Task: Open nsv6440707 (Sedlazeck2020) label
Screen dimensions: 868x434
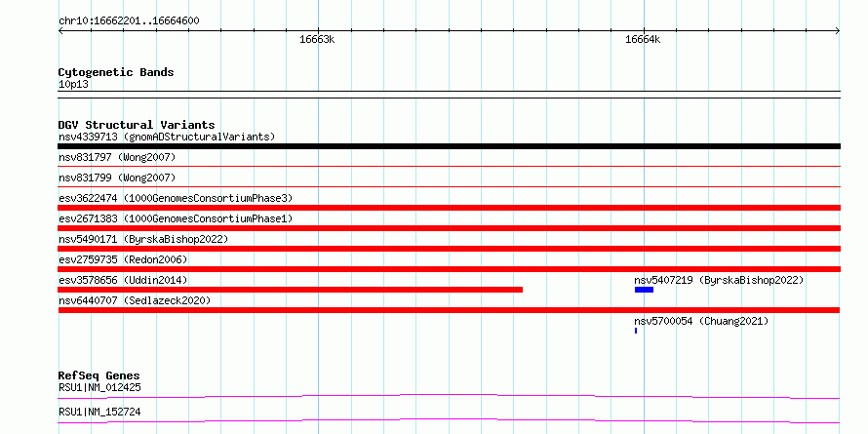Action: (x=135, y=300)
